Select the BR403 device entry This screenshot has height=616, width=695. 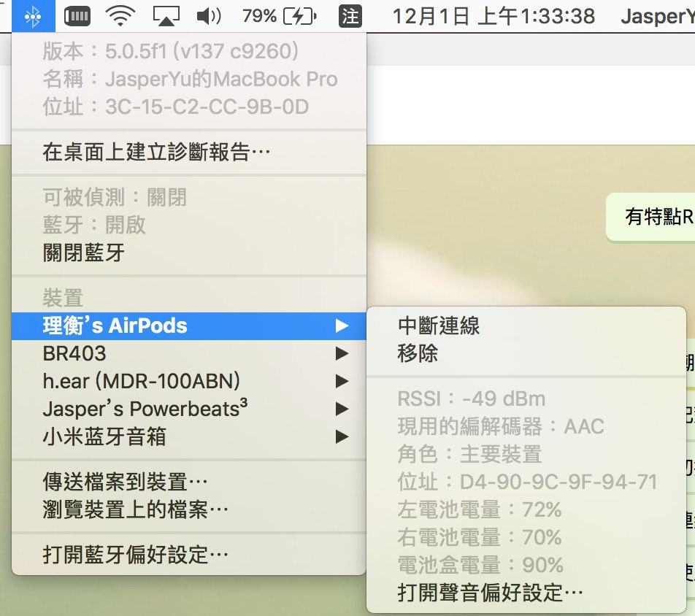pos(189,354)
